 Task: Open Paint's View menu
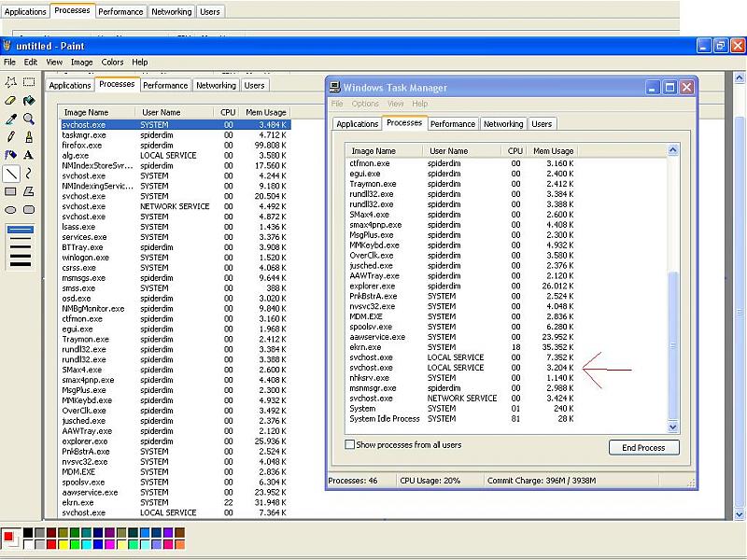click(x=54, y=62)
